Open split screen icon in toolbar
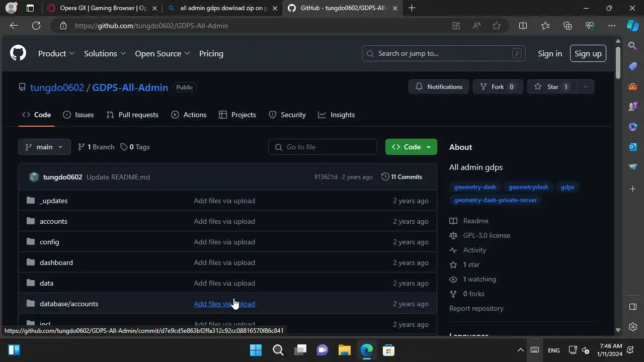644x362 pixels. point(523,26)
